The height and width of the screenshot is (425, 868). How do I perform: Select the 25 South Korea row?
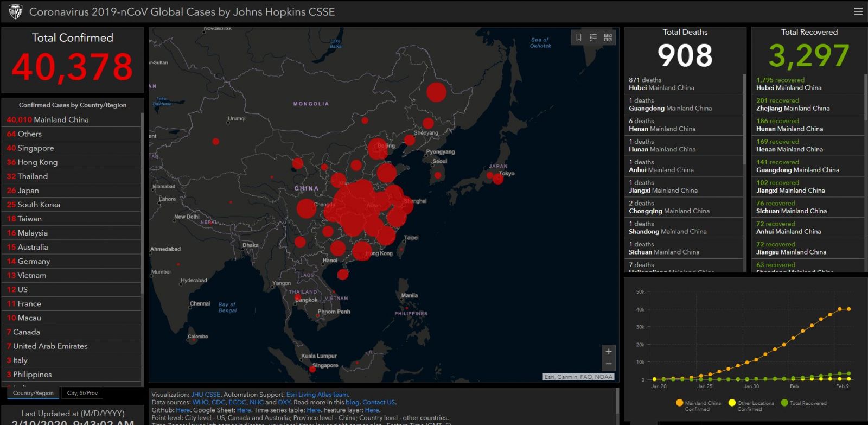click(x=71, y=204)
